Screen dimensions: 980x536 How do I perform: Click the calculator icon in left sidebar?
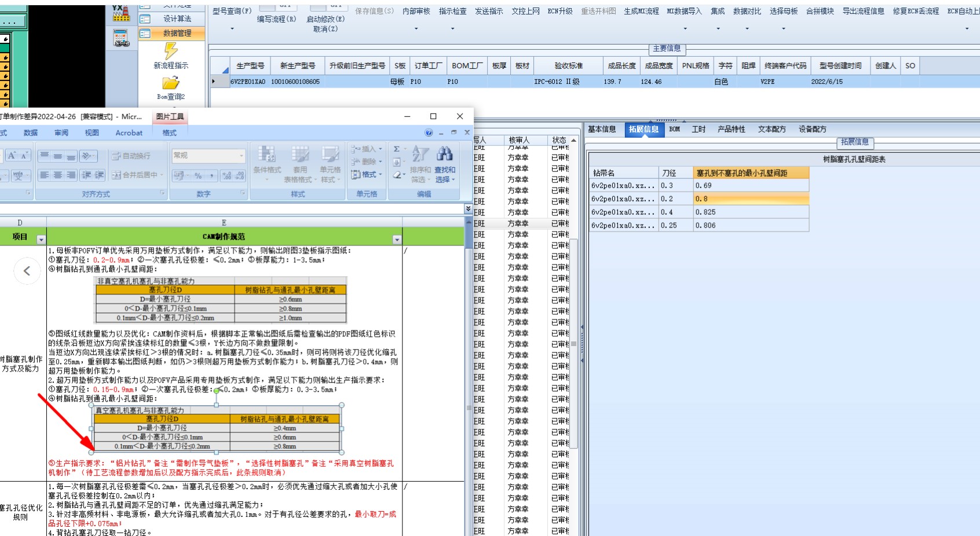pyautogui.click(x=121, y=38)
